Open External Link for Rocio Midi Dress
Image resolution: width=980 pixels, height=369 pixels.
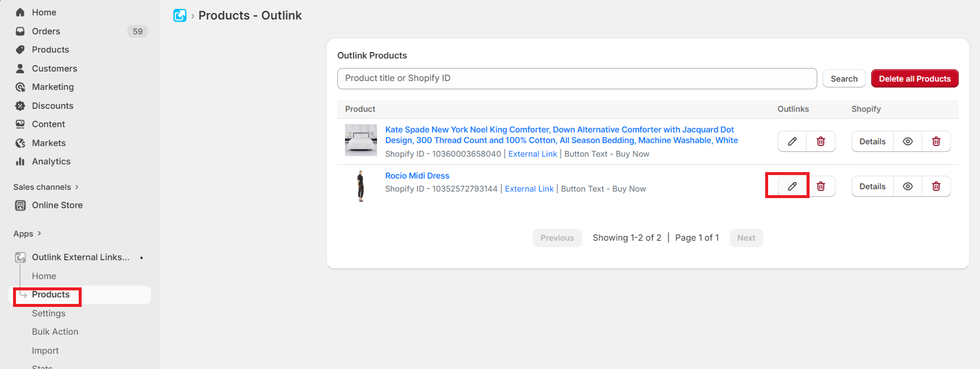pos(529,189)
